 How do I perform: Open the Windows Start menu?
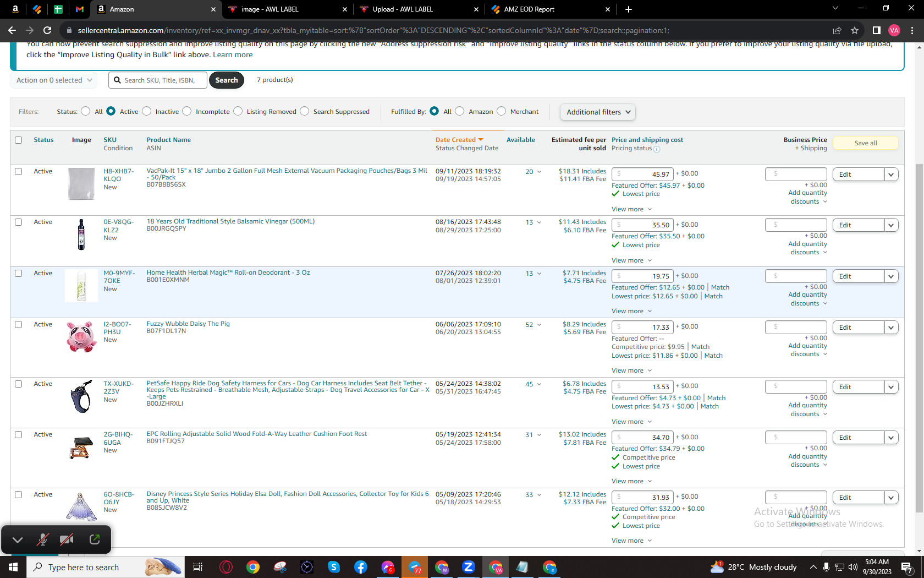[13, 567]
